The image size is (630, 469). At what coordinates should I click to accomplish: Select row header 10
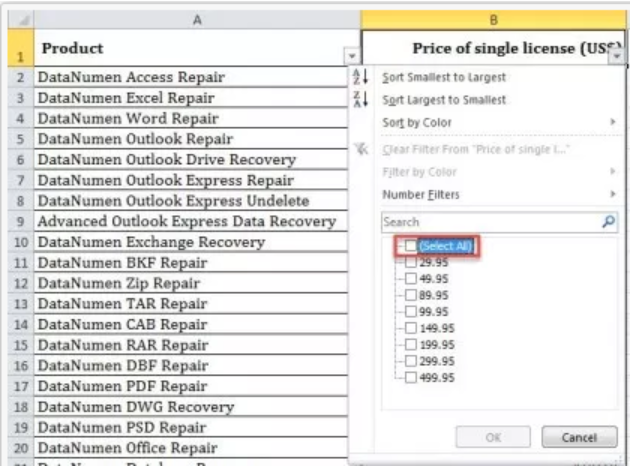(21, 242)
